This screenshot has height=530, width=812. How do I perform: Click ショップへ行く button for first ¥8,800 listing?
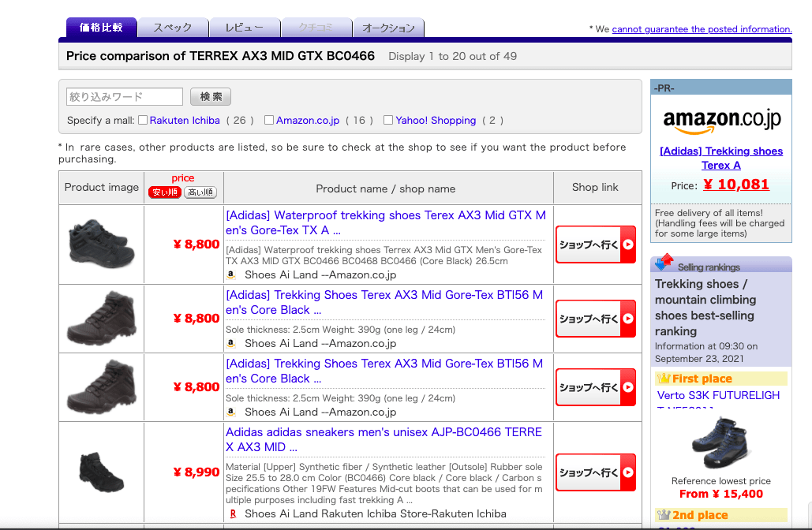[596, 244]
